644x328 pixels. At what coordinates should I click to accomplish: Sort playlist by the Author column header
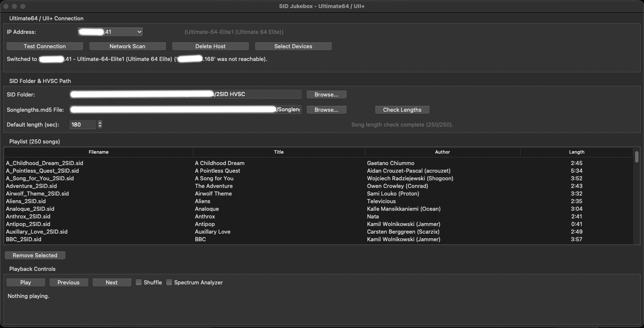point(442,152)
